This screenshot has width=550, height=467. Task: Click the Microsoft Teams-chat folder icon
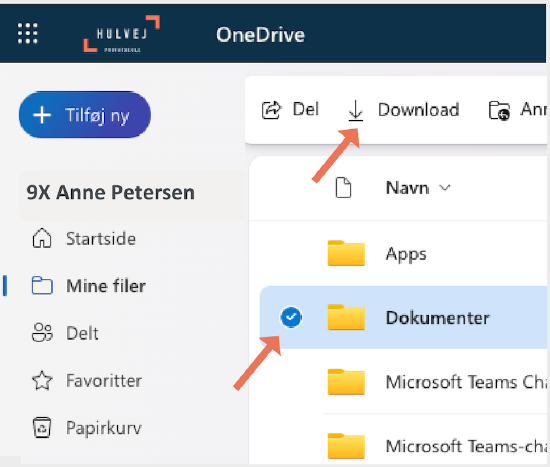tap(346, 446)
